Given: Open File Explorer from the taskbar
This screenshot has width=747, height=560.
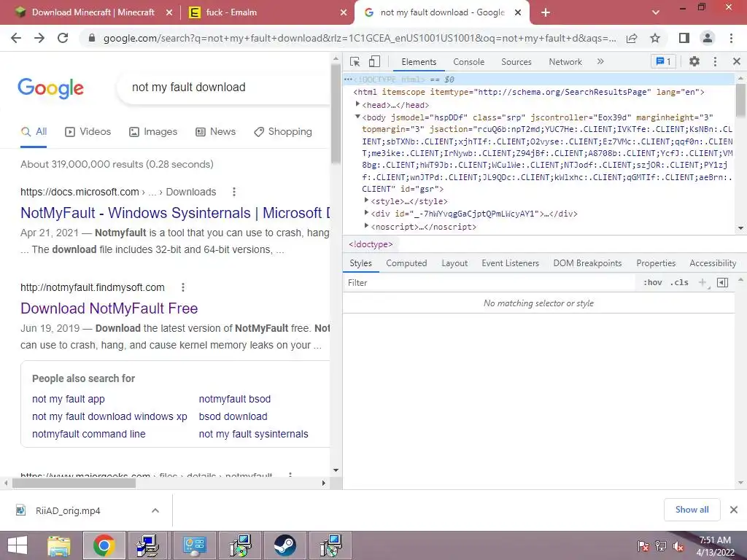Looking at the screenshot, I should (x=58, y=545).
